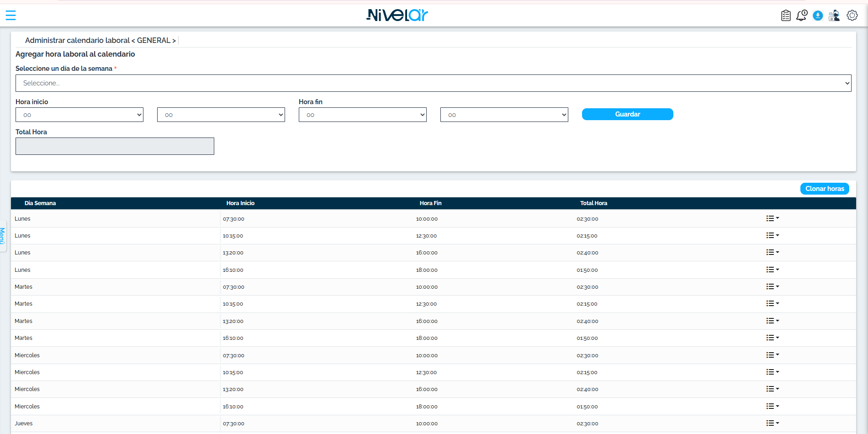Click the Guardar button

click(628, 114)
